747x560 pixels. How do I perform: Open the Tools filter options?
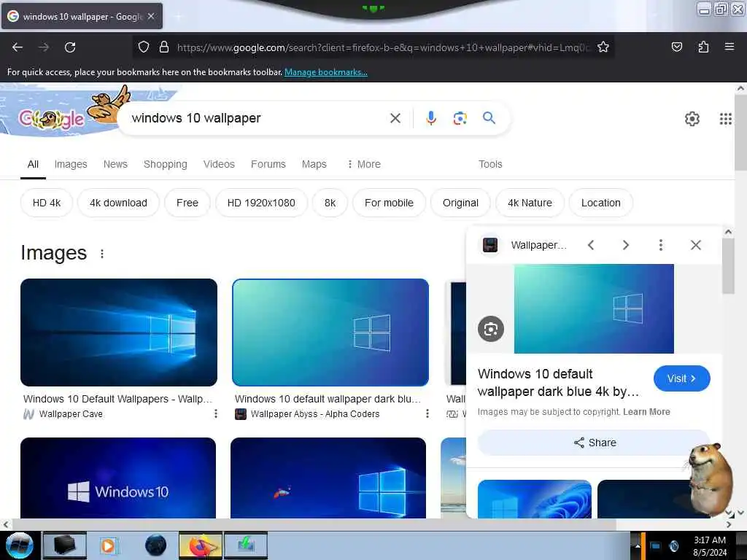[490, 164]
